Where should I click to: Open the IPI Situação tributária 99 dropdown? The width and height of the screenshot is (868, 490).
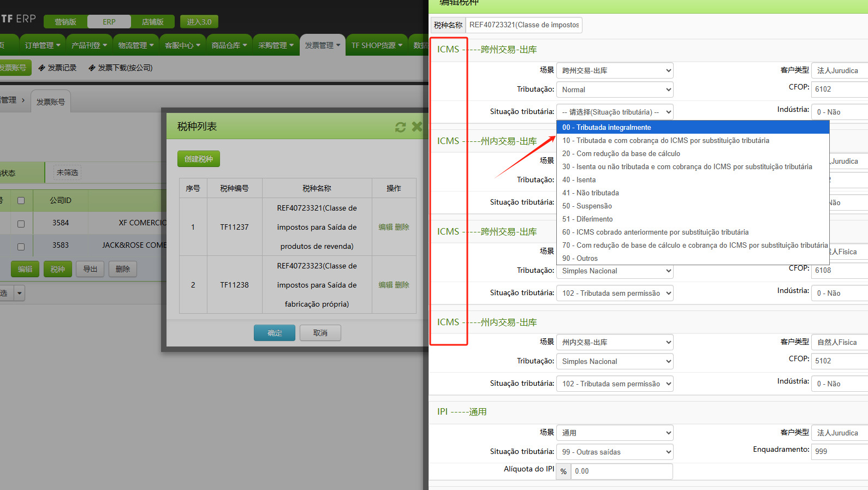coord(614,452)
